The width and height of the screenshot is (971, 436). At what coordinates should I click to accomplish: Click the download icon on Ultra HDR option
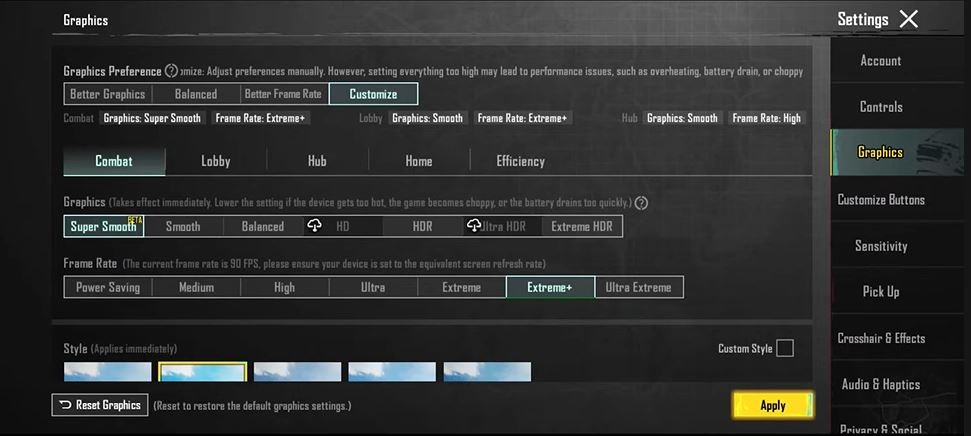tap(474, 226)
